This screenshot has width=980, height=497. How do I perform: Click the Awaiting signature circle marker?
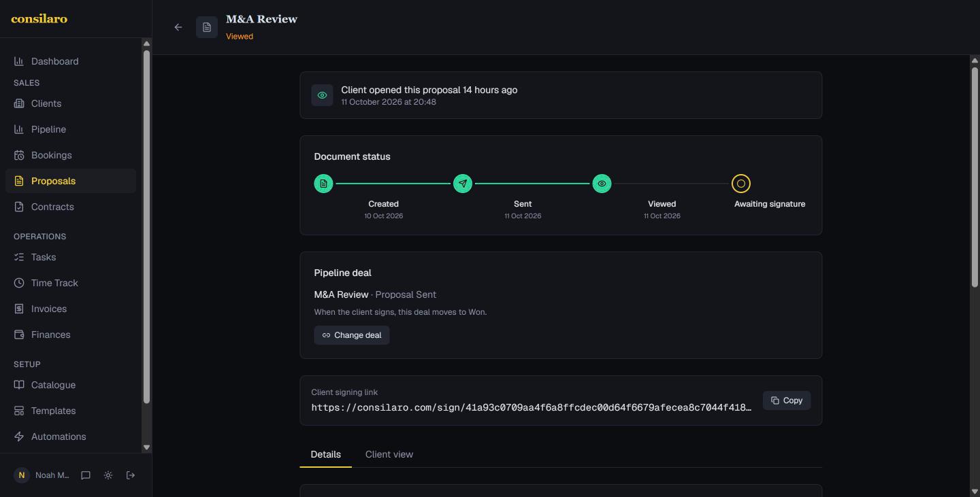(741, 184)
